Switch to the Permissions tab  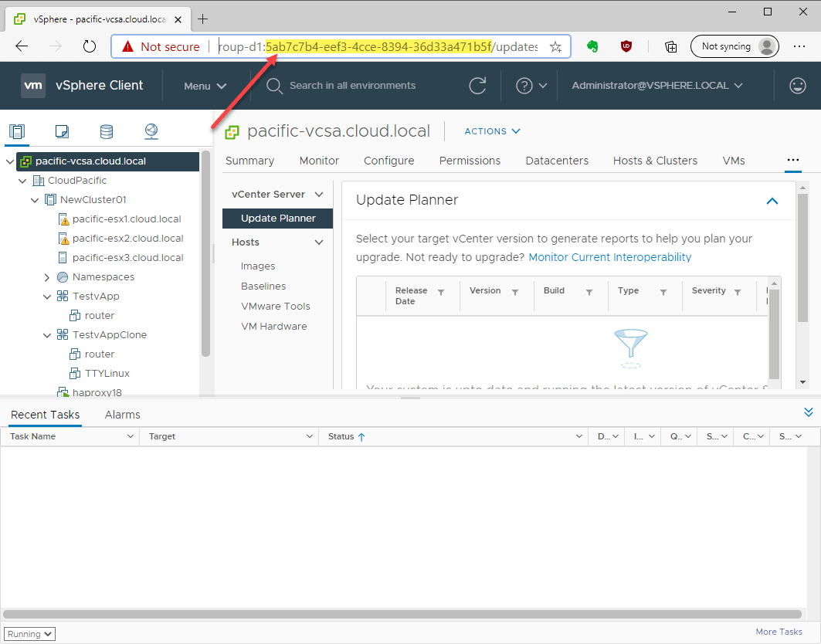(470, 161)
